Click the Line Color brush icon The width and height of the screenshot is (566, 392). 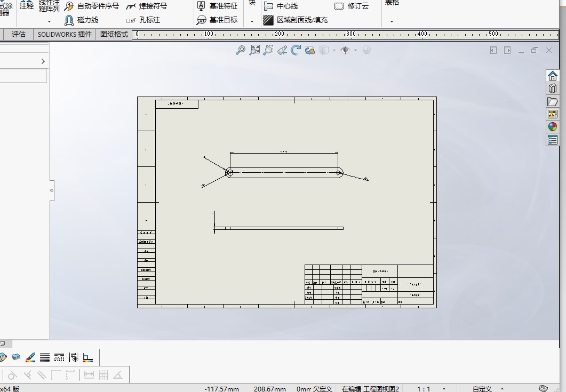[x=30, y=357]
